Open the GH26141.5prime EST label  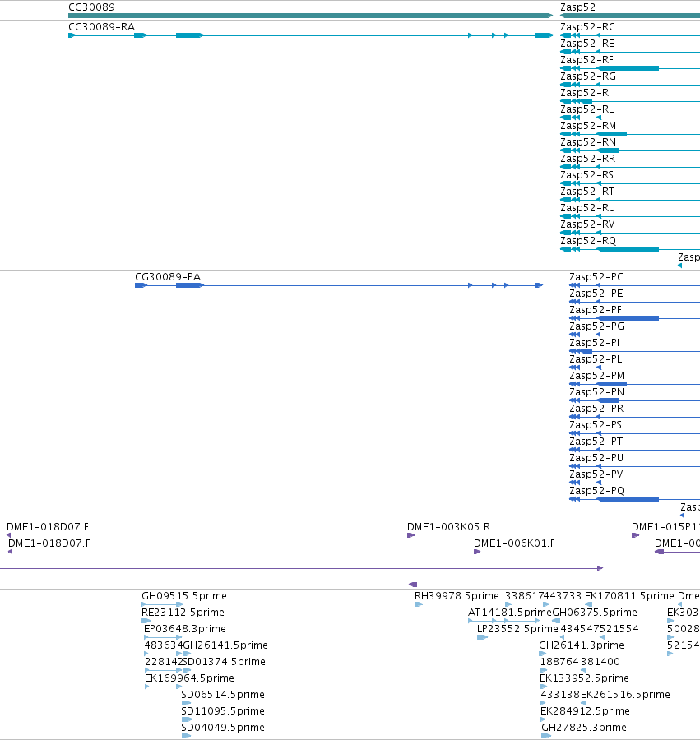[x=225, y=646]
